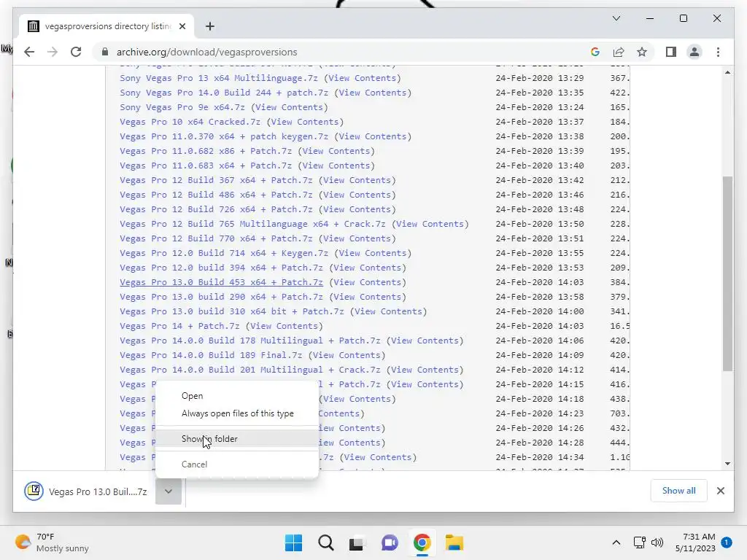This screenshot has width=747, height=560.
Task: Open Vegas Pro 14.0.0 Build 178 Multilingual link
Action: click(x=250, y=341)
